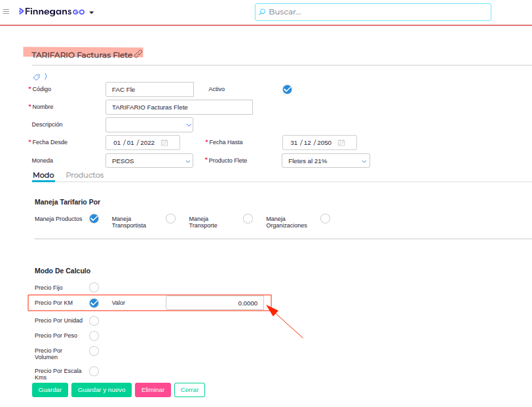Select the Precio Fijo calculation mode
The image size is (532, 407).
pyautogui.click(x=94, y=287)
